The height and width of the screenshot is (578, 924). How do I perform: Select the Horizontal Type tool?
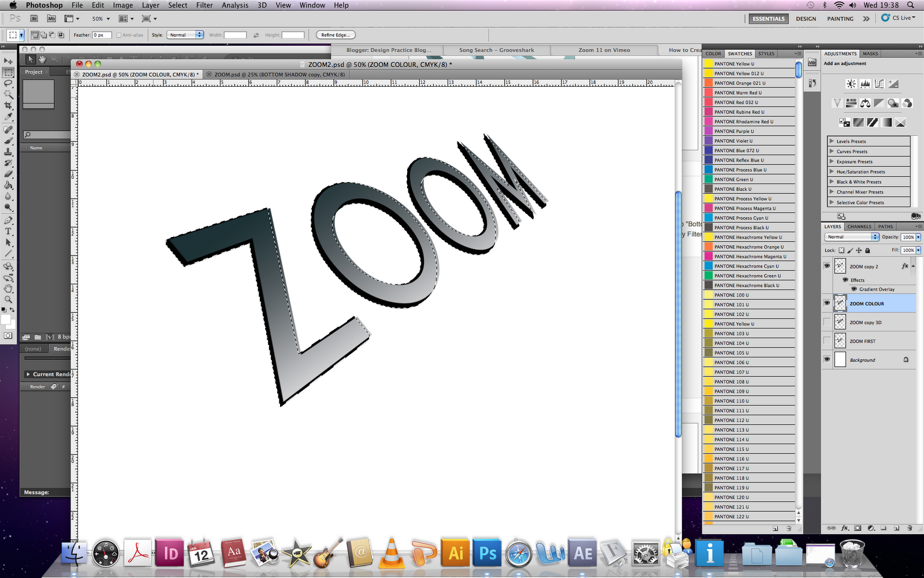point(9,231)
